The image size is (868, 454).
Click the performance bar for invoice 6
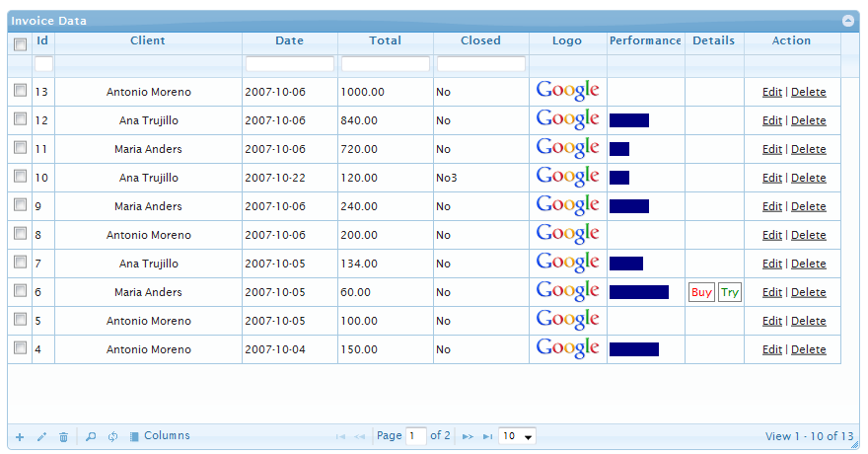coord(638,292)
